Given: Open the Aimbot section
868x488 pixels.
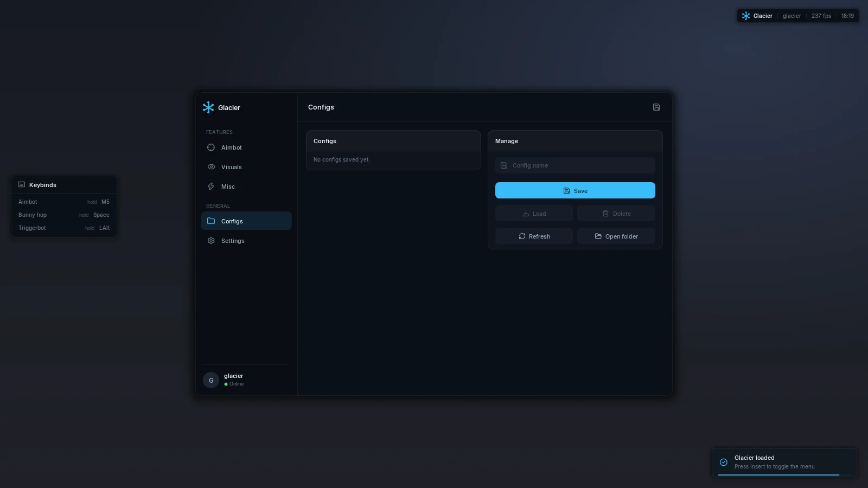Looking at the screenshot, I should pyautogui.click(x=246, y=147).
